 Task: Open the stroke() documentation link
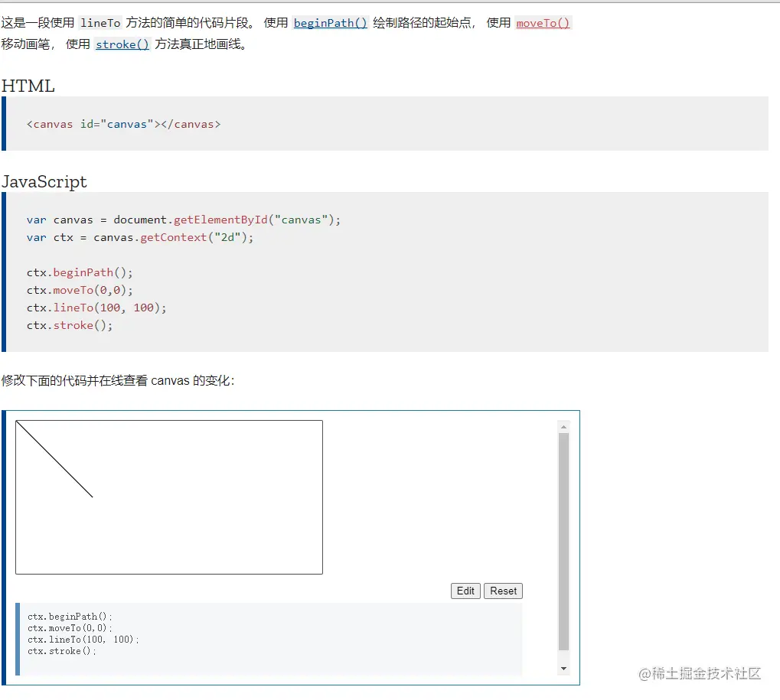tap(122, 44)
